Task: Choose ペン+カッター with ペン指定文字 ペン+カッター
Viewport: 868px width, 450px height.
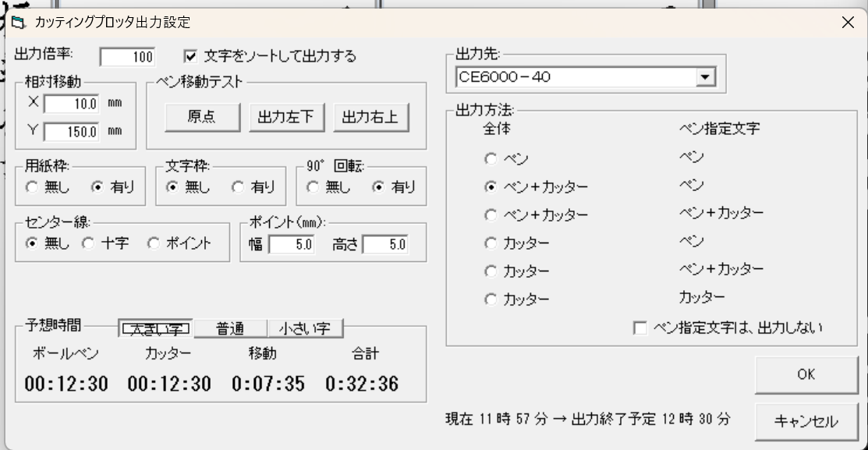Action: click(491, 214)
